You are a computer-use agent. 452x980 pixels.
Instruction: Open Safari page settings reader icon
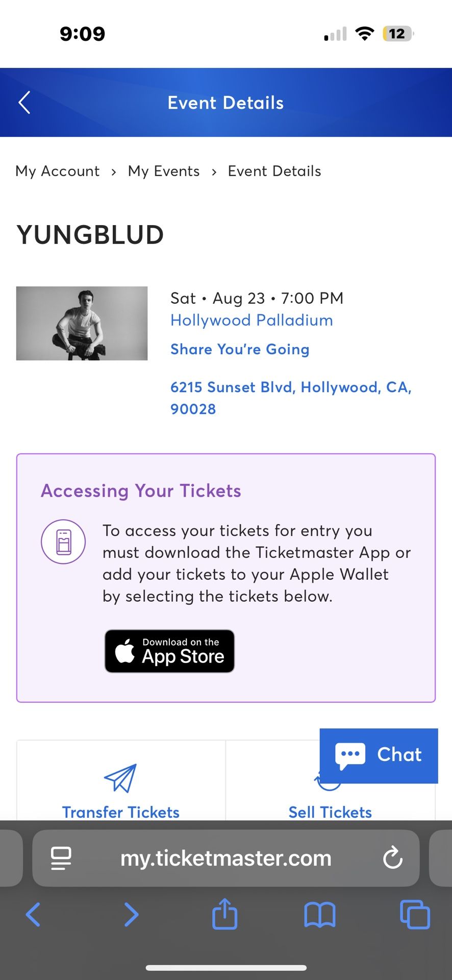pos(61,858)
